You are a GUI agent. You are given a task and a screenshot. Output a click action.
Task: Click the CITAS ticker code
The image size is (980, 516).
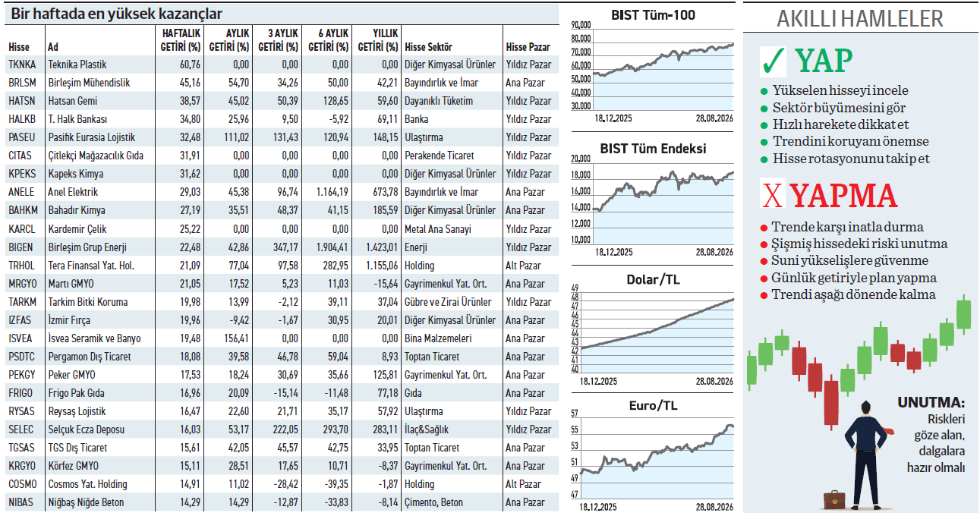tap(20, 156)
